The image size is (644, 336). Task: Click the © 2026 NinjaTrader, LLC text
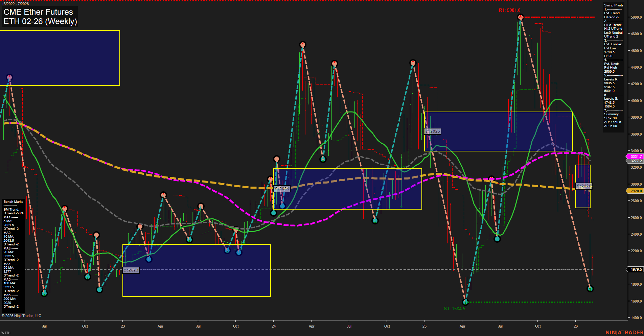(x=22, y=316)
